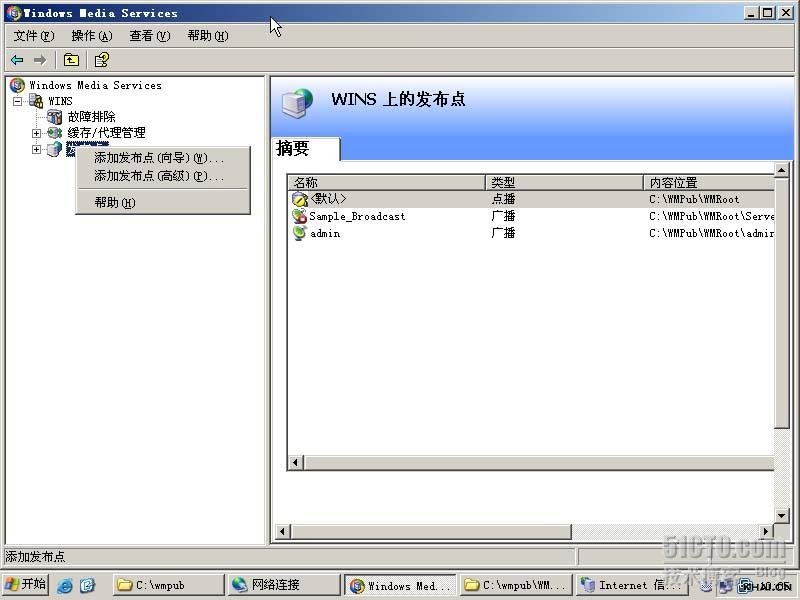
Task: Switch to the 摘要 tab
Action: 294,149
